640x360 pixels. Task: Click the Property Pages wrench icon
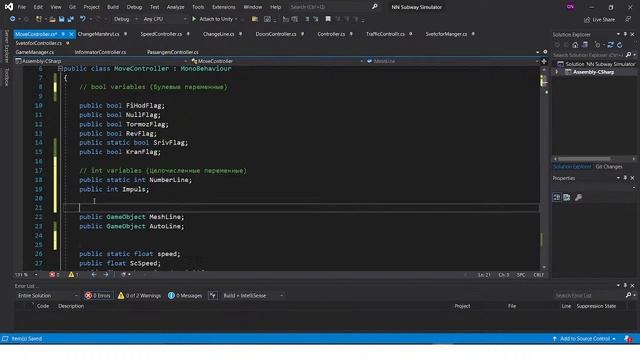[x=578, y=198]
